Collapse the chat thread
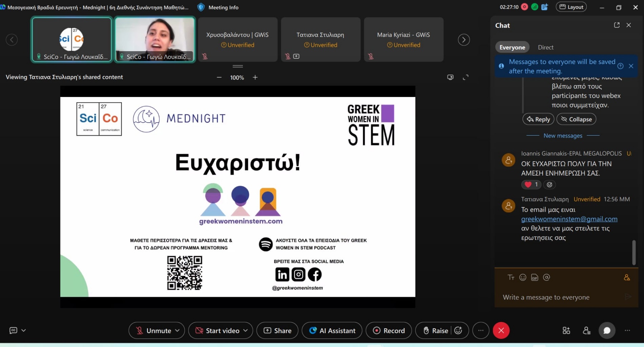644x347 pixels. (x=576, y=119)
